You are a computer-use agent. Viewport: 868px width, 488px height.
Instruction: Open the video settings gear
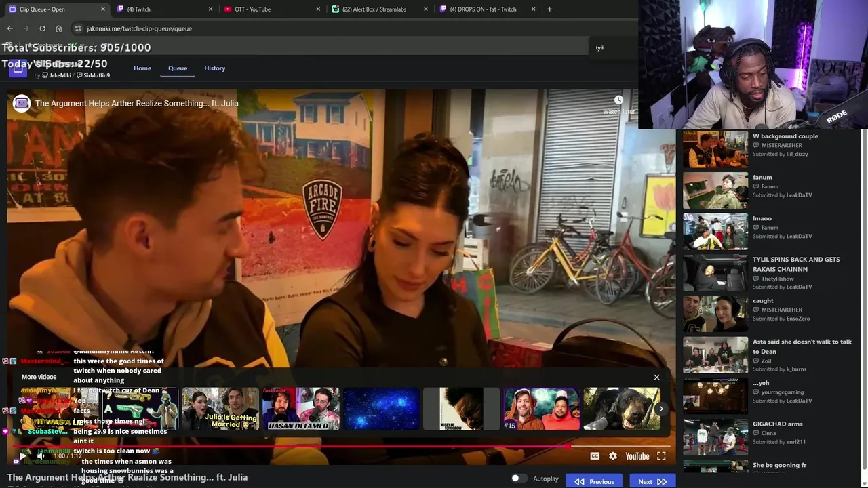pos(613,456)
